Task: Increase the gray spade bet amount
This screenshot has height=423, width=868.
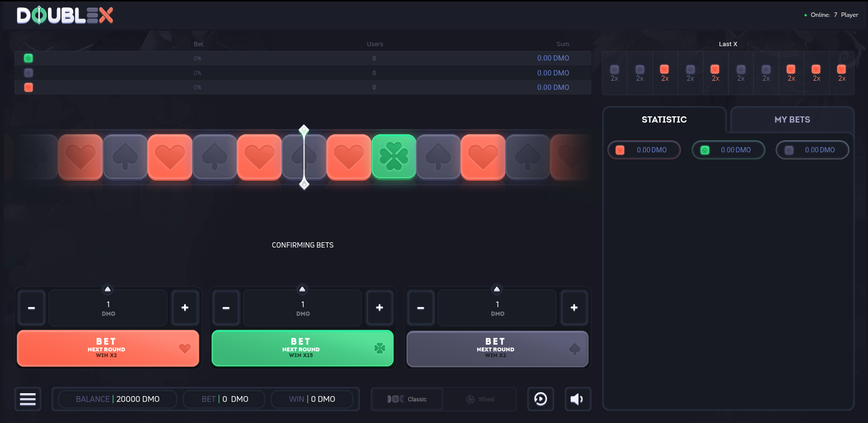Action: [574, 308]
